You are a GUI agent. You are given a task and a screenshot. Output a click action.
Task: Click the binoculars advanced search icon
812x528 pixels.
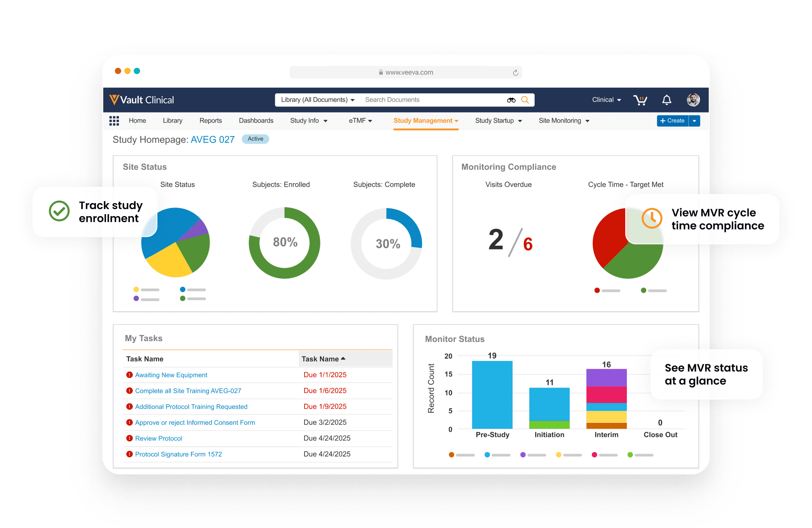[511, 100]
